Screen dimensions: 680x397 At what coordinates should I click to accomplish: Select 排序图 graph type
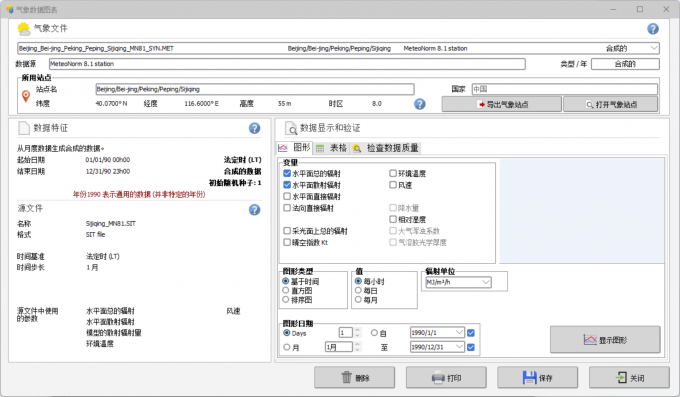(x=286, y=299)
